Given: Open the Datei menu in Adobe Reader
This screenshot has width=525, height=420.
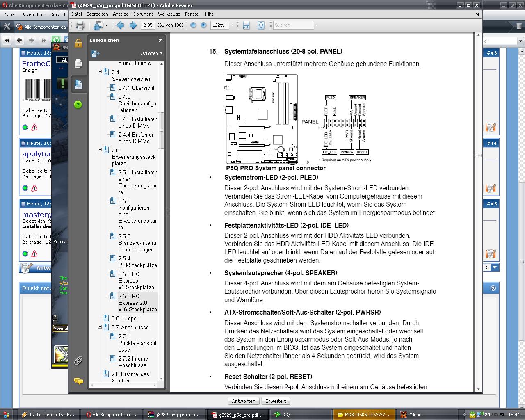Looking at the screenshot, I should click(x=76, y=14).
